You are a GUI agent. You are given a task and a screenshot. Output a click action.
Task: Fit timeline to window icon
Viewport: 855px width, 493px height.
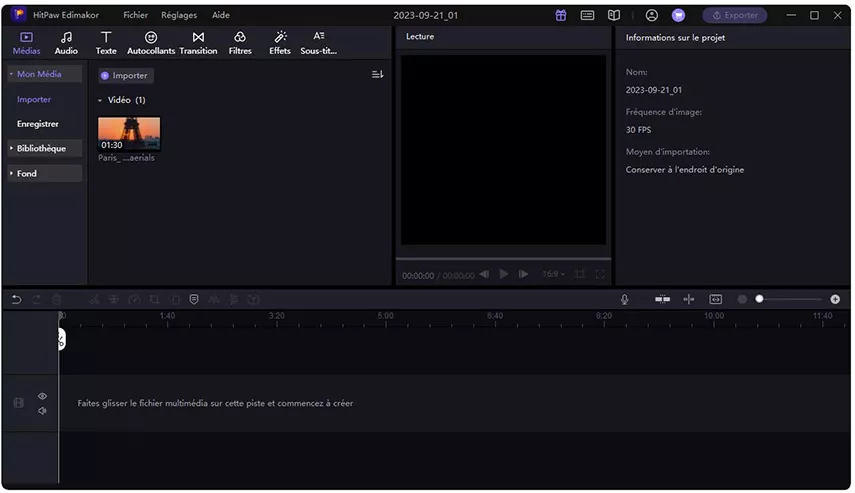tap(715, 299)
